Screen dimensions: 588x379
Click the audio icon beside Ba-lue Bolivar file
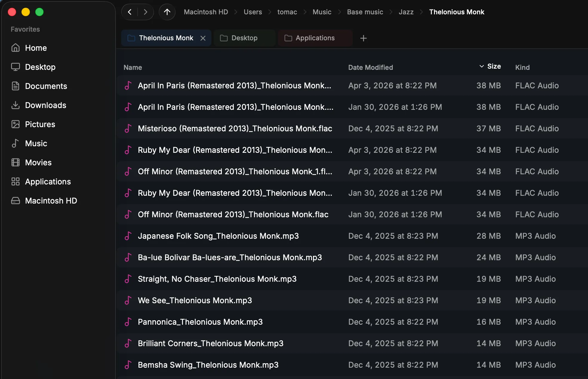coord(128,257)
